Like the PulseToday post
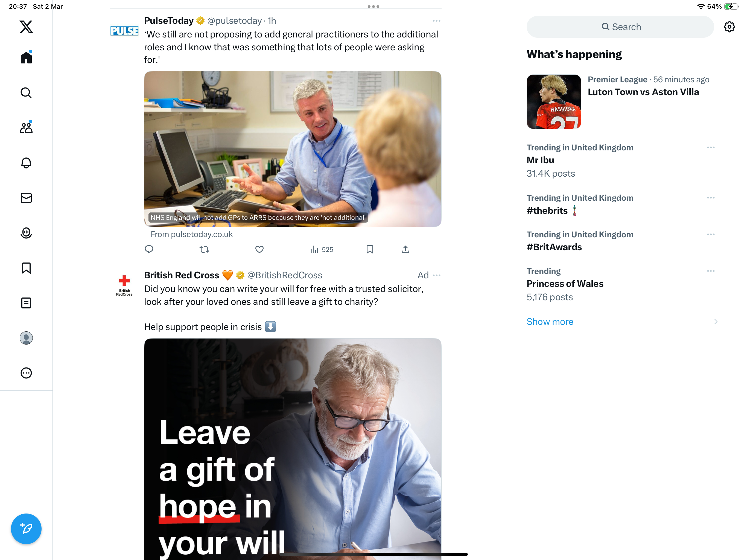The height and width of the screenshot is (560, 747). tap(259, 250)
